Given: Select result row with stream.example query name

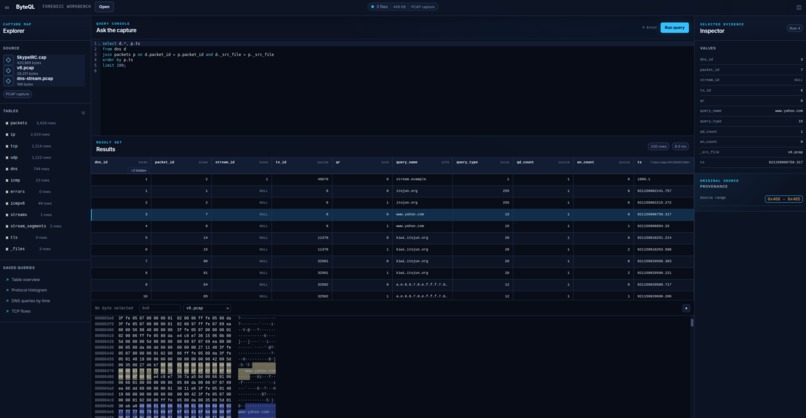Looking at the screenshot, I should click(x=393, y=179).
